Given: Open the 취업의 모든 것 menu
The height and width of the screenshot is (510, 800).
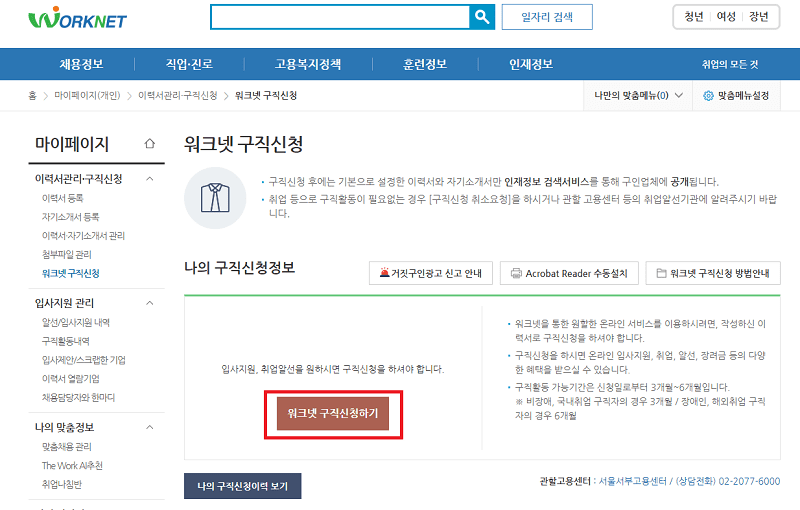Looking at the screenshot, I should (730, 64).
